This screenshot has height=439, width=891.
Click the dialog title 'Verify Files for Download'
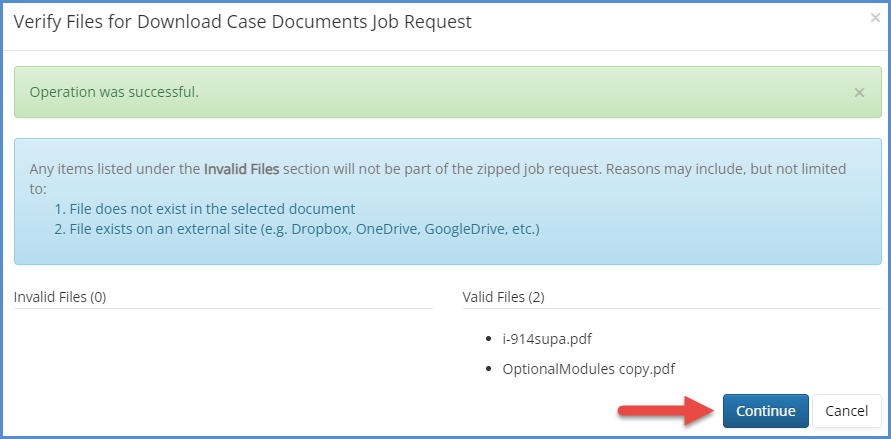coord(242,21)
